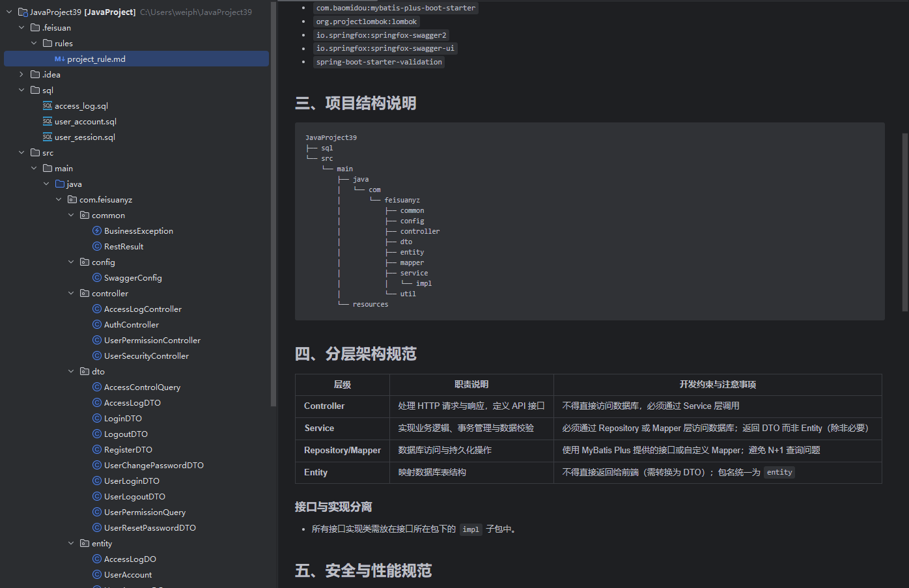
Task: Collapse the java source folder chevron
Action: tap(46, 184)
